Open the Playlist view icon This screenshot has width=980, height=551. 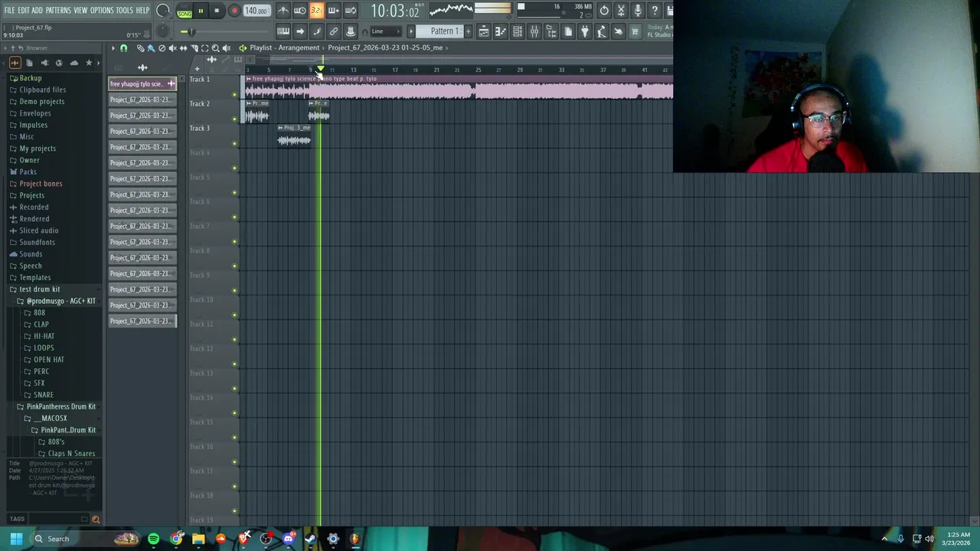(x=483, y=31)
